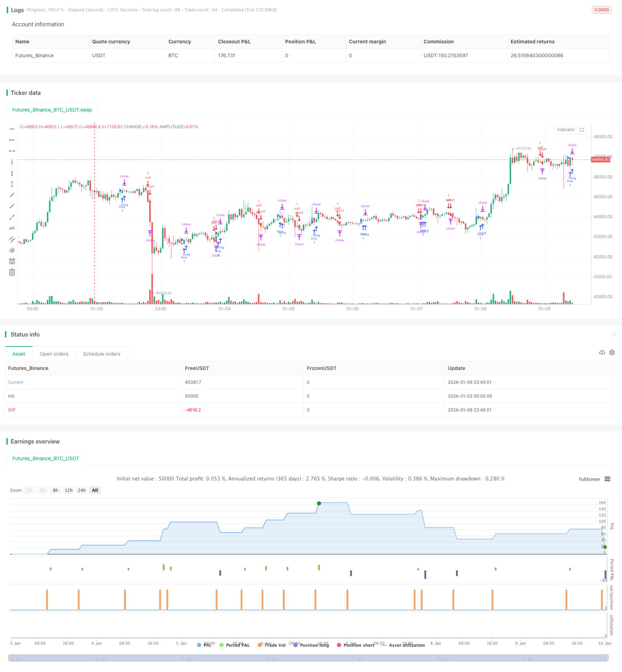Open the Indicator selector on chart

[566, 130]
